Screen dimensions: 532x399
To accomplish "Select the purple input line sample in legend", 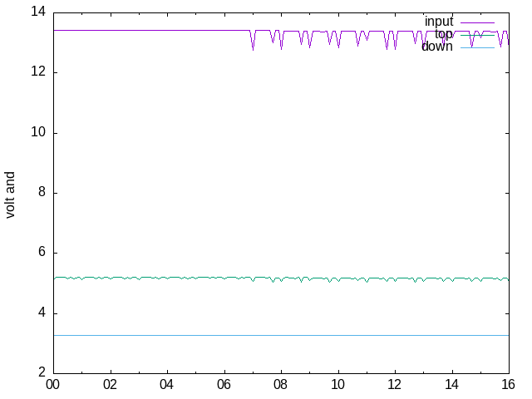I will (477, 22).
